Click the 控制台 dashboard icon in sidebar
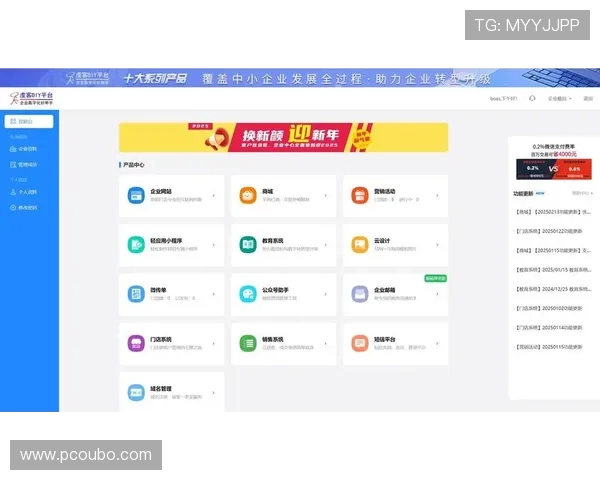Image resolution: width=600 pixels, height=480 pixels. tap(13, 121)
